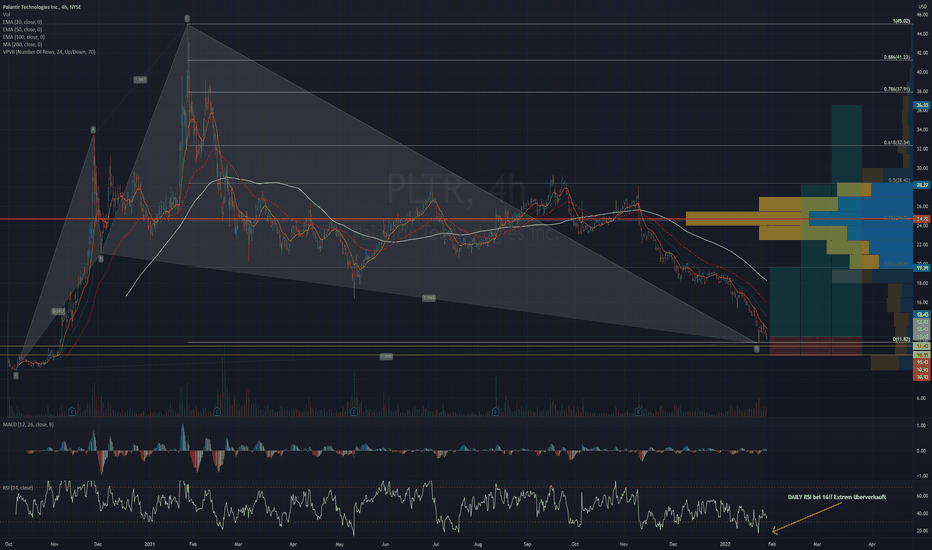Viewport: 932px width, 550px height.
Task: Click the Oct label on time axis
Action: pyautogui.click(x=8, y=544)
